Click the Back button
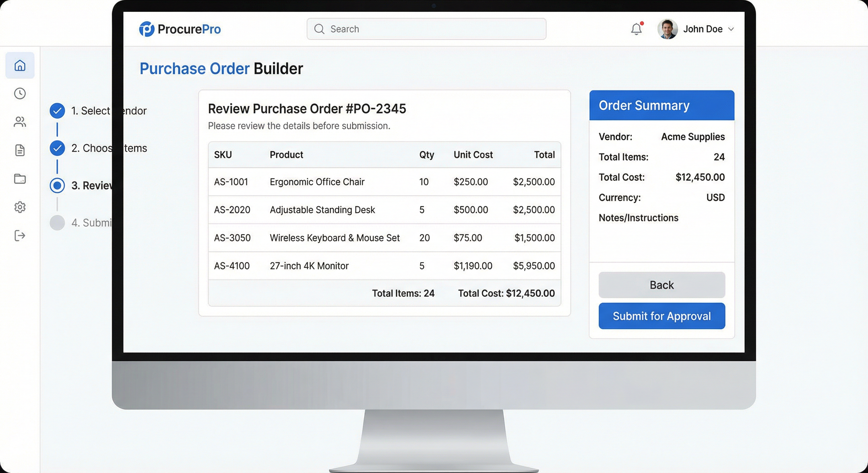The height and width of the screenshot is (473, 868). click(x=661, y=285)
